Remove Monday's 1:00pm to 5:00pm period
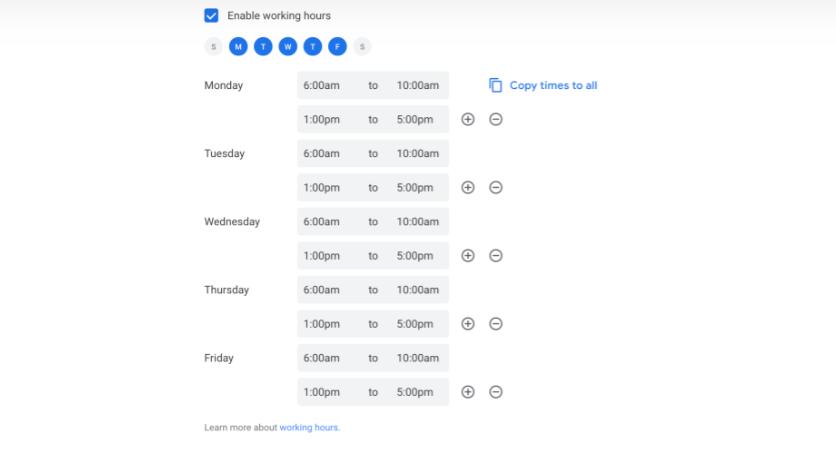The height and width of the screenshot is (462, 836). click(495, 120)
